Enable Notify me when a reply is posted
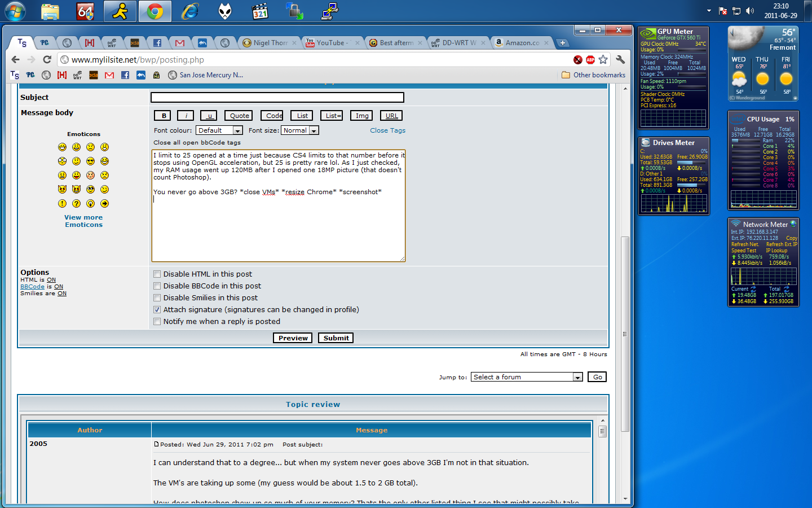Image resolution: width=812 pixels, height=508 pixels. [x=157, y=322]
